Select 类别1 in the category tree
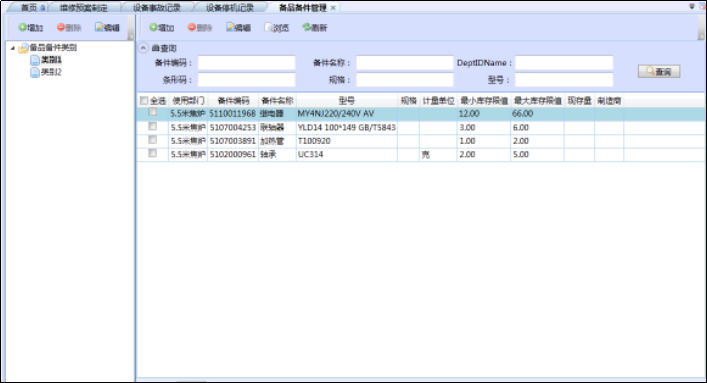This screenshot has height=383, width=707. (51, 60)
